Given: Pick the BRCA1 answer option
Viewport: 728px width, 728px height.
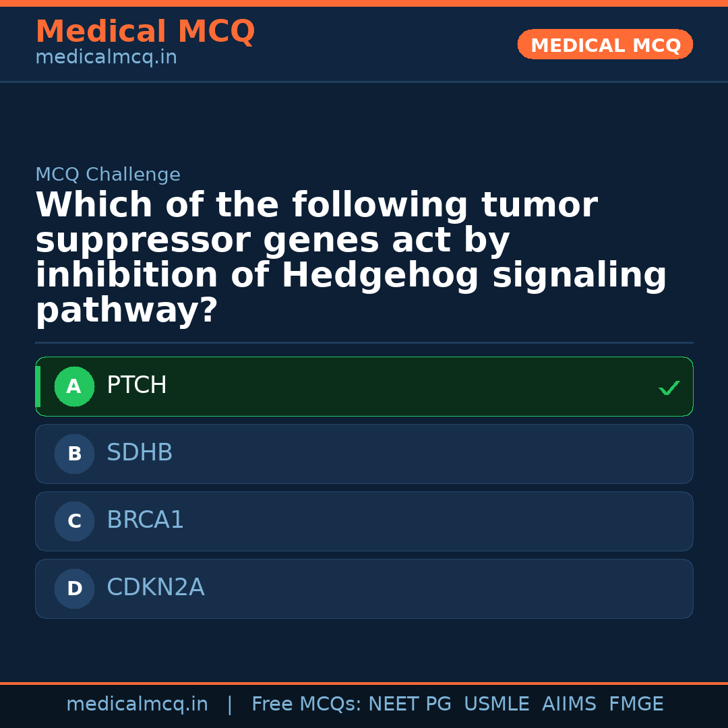Looking at the screenshot, I should 364,521.
